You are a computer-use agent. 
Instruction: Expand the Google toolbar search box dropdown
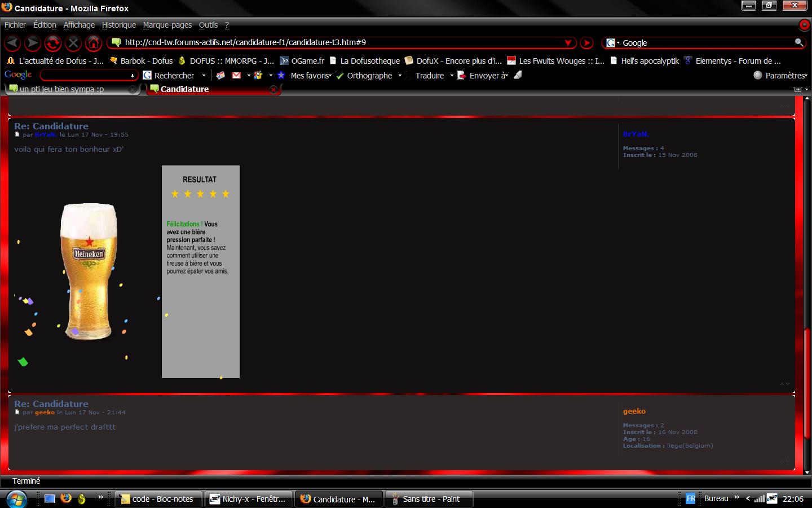[133, 76]
